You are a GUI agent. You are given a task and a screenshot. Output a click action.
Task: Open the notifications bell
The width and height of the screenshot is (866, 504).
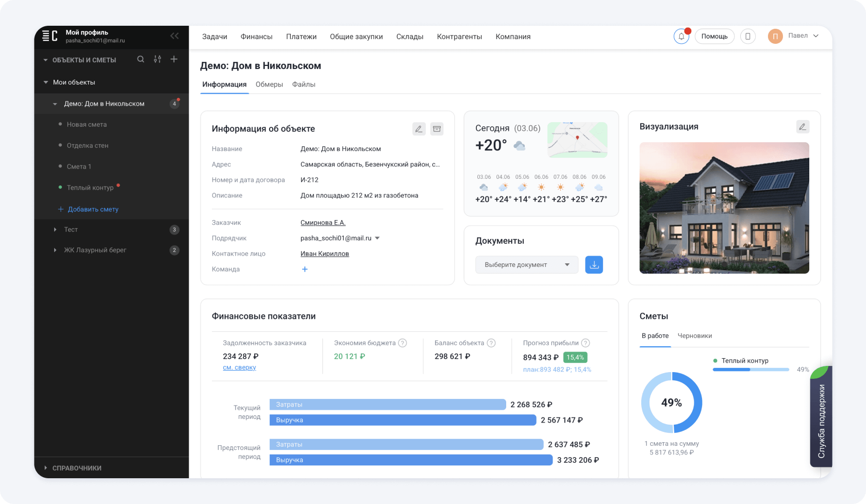681,37
